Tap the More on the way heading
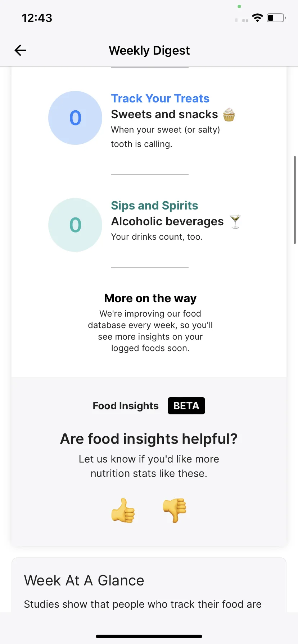 tap(150, 298)
